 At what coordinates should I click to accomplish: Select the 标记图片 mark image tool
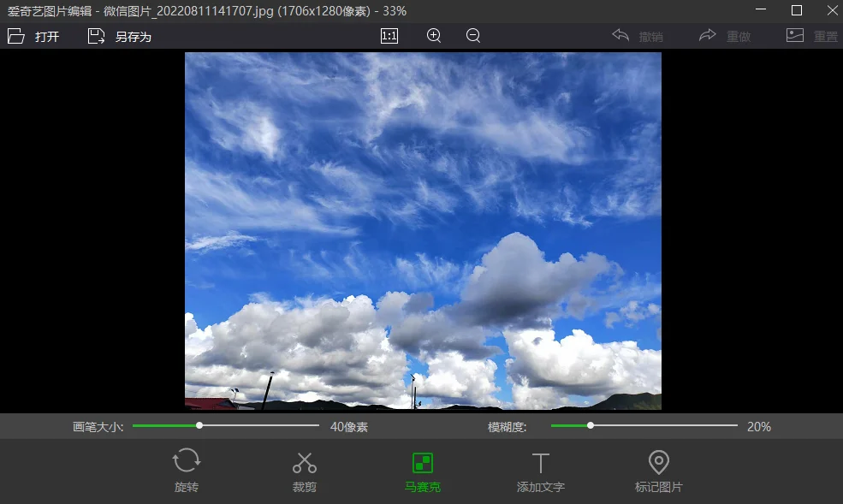click(659, 471)
